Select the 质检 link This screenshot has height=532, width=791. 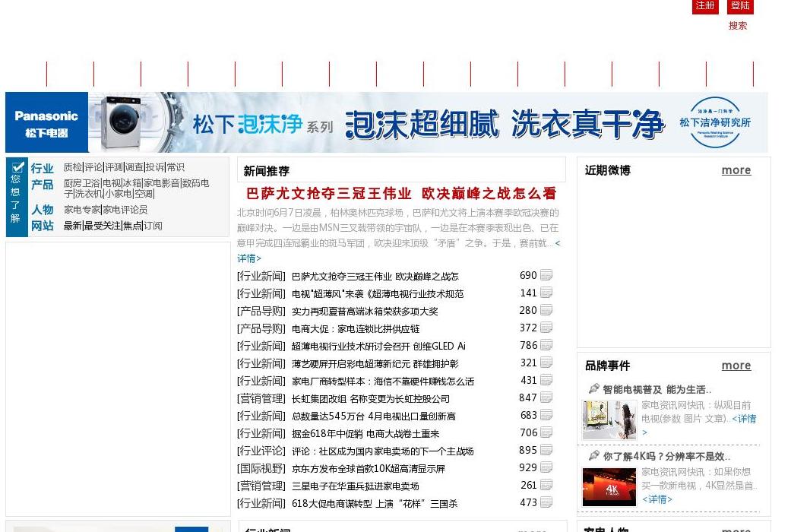(x=73, y=167)
